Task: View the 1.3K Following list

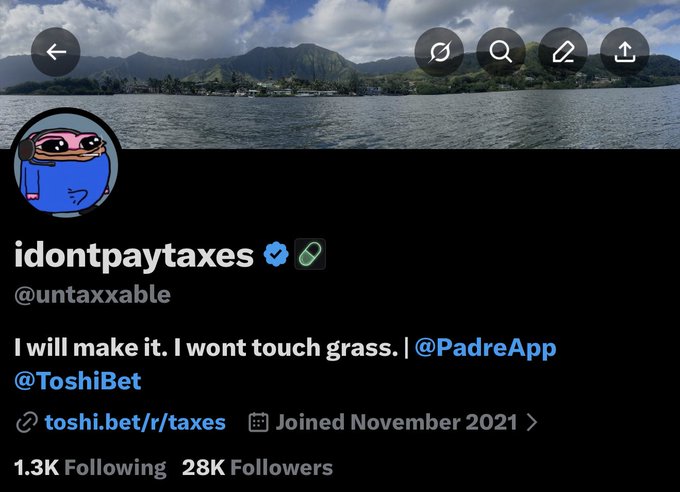Action: (90, 468)
